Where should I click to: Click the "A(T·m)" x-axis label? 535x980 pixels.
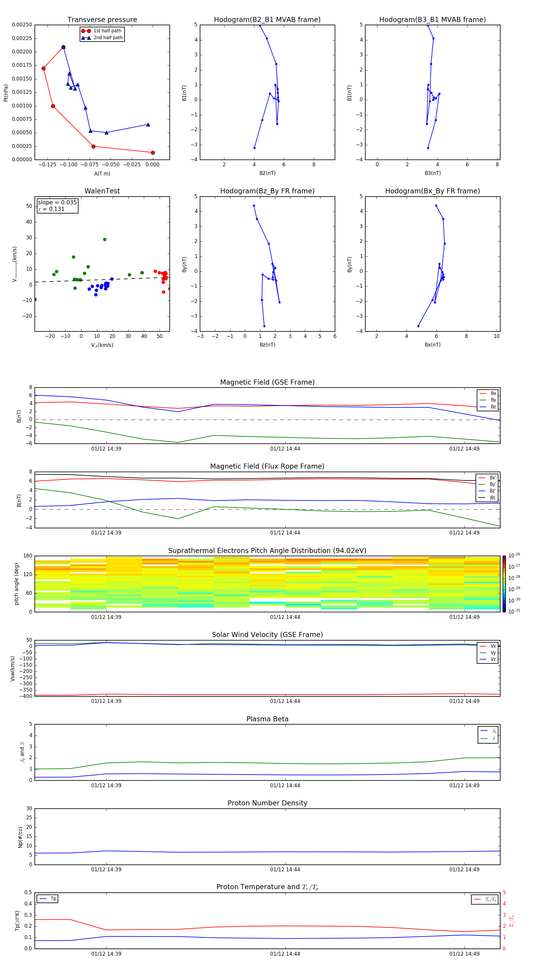coord(102,173)
